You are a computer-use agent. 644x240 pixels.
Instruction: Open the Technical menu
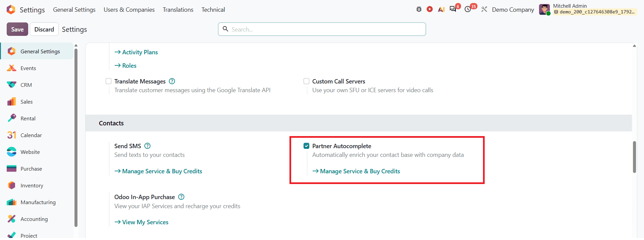(x=213, y=10)
